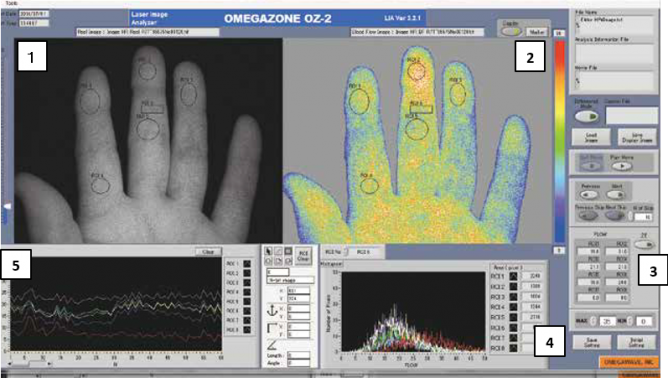Viewport: 668px width, 378px height.
Task: Click ROI 5 swatch in time-graph legend
Action: coord(247,301)
